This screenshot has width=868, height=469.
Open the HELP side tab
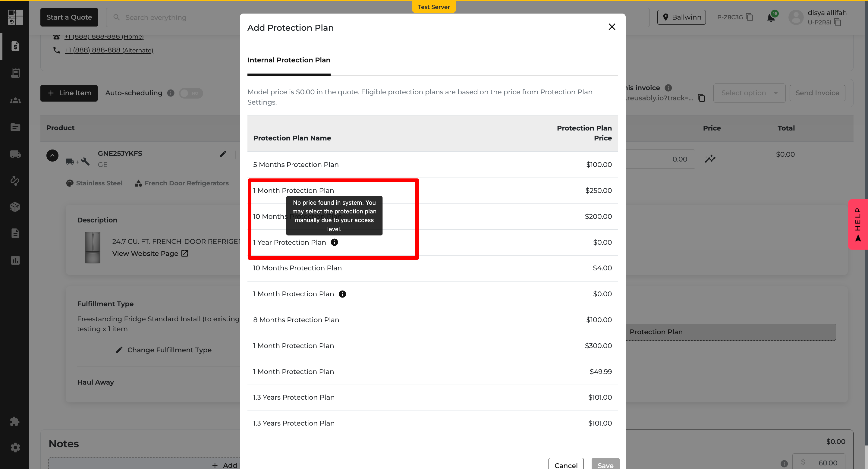coord(858,224)
